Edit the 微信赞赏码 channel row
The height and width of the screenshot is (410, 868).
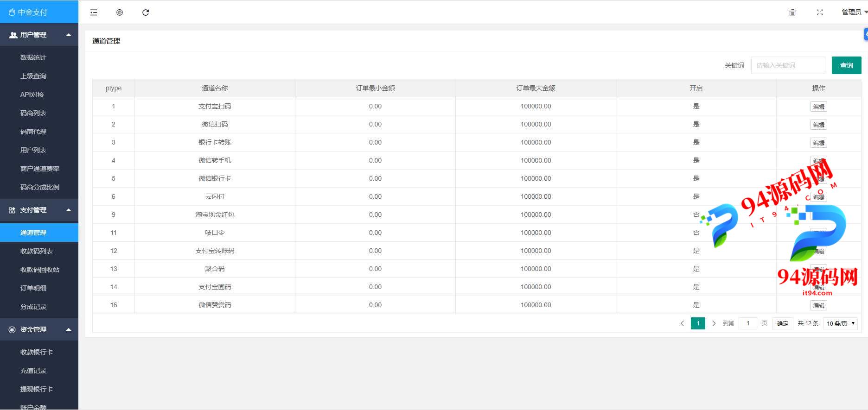pos(818,305)
